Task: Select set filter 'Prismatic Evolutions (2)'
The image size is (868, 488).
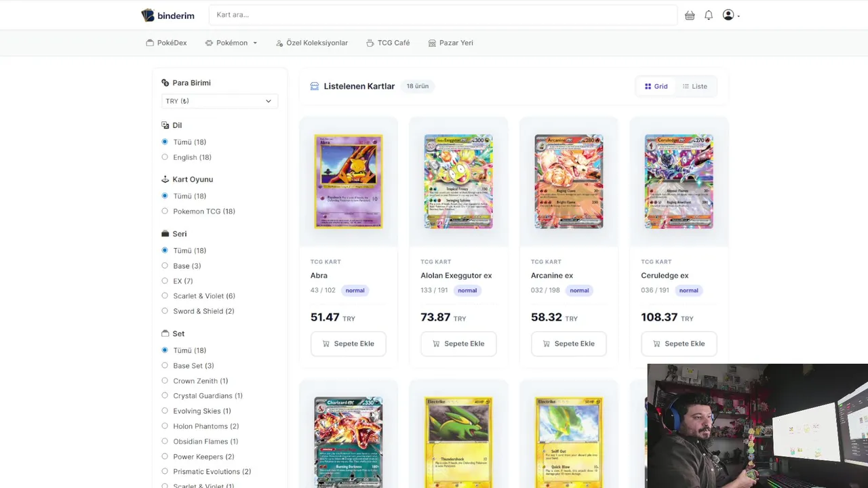Action: click(x=206, y=472)
